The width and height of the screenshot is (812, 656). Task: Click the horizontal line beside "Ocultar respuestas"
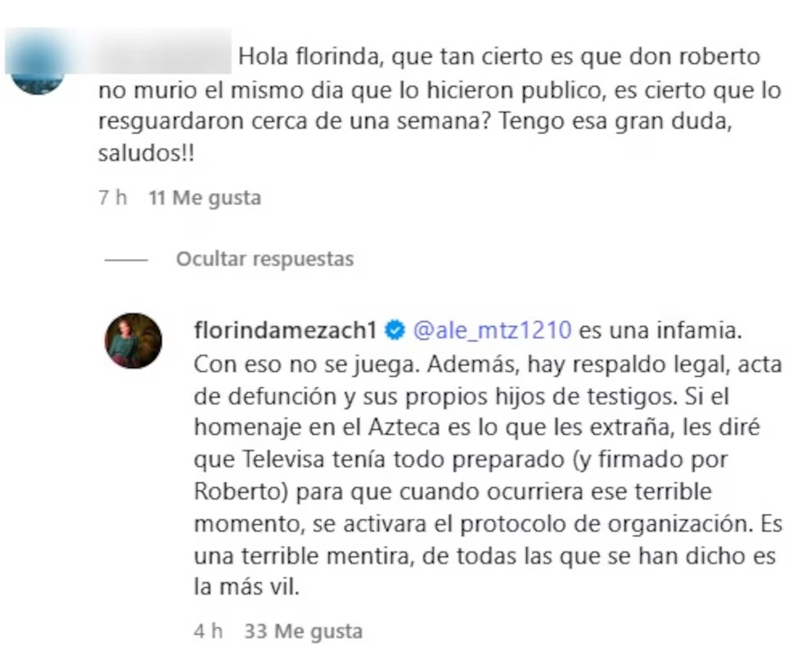tap(125, 260)
